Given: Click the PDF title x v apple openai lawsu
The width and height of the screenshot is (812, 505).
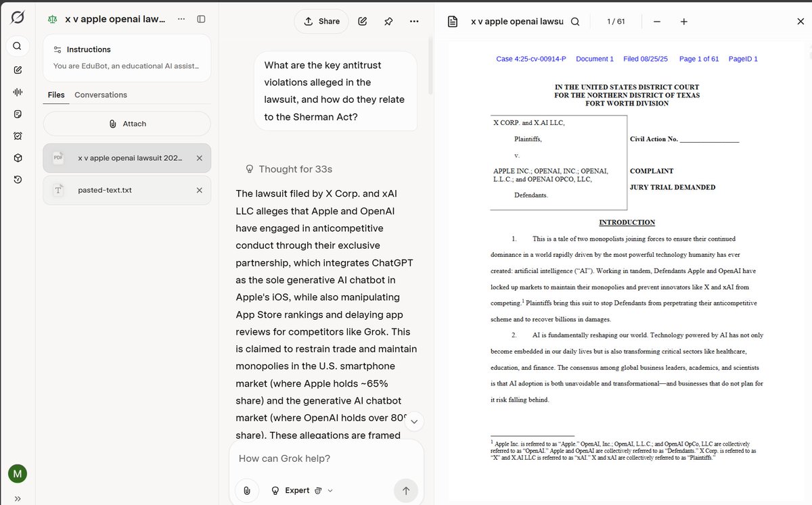Looking at the screenshot, I should click(517, 22).
